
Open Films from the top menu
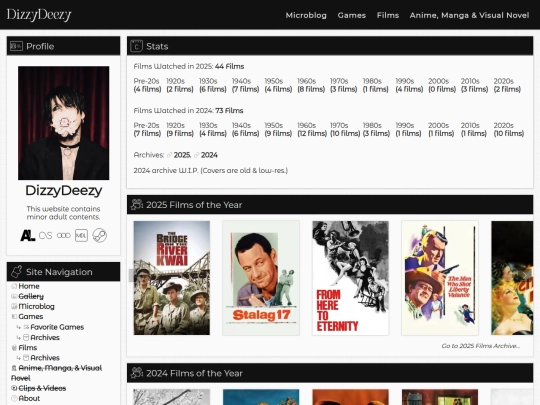tap(388, 15)
